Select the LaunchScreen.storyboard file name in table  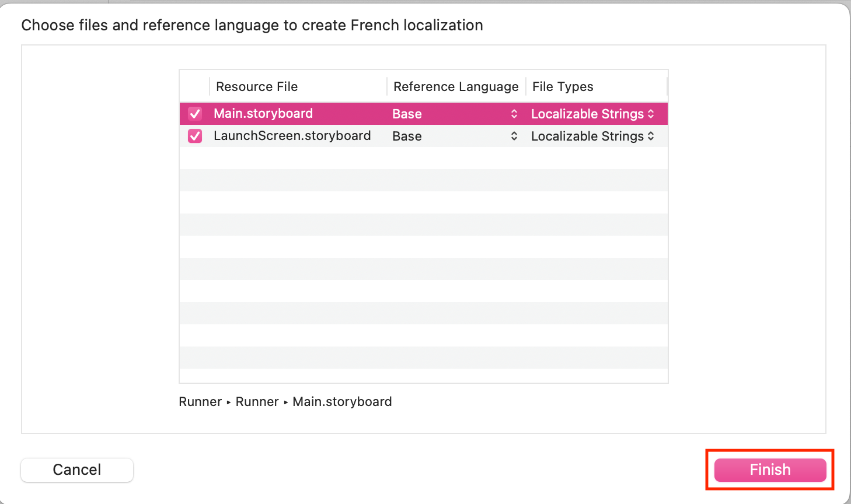coord(292,135)
